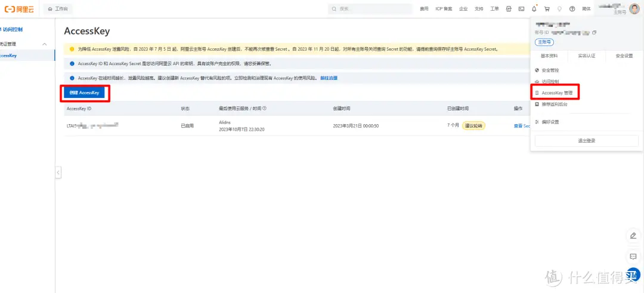Collapse the 凭证管理 sidebar group
The height and width of the screenshot is (293, 644).
[x=45, y=44]
